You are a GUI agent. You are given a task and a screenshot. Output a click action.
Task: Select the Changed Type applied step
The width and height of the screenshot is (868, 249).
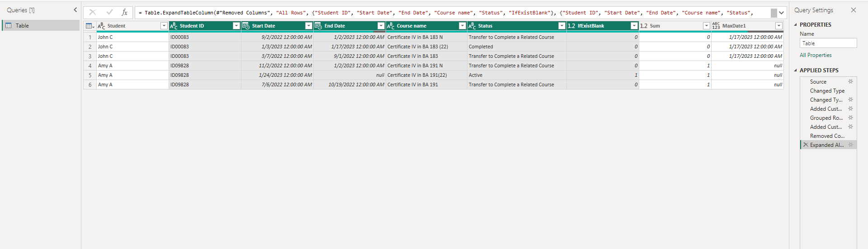tap(828, 91)
